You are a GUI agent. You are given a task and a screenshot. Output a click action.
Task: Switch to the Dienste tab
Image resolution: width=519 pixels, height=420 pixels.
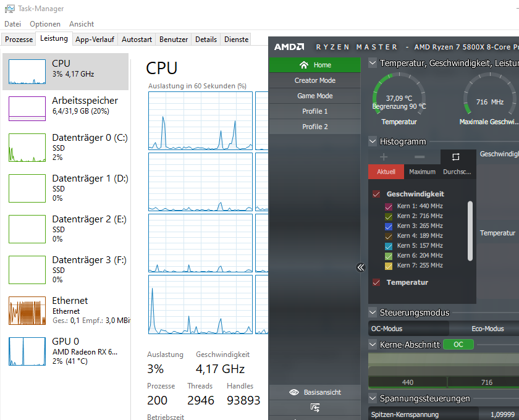(236, 40)
